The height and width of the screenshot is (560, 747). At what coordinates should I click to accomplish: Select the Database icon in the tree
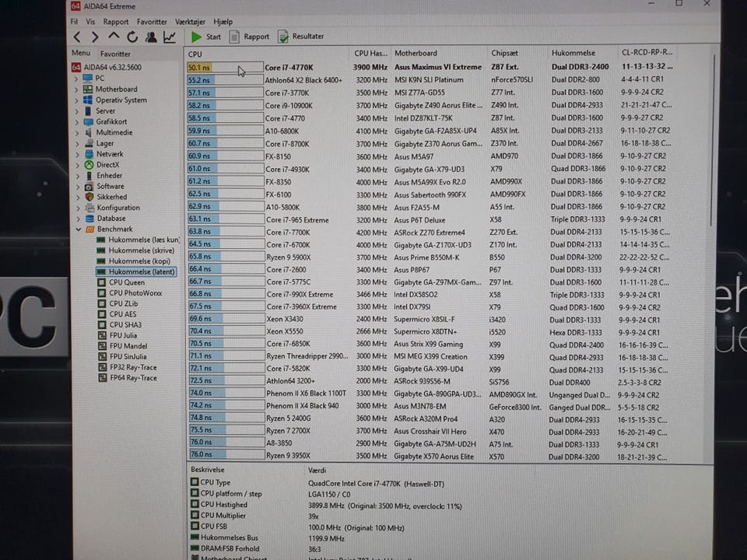pyautogui.click(x=89, y=218)
